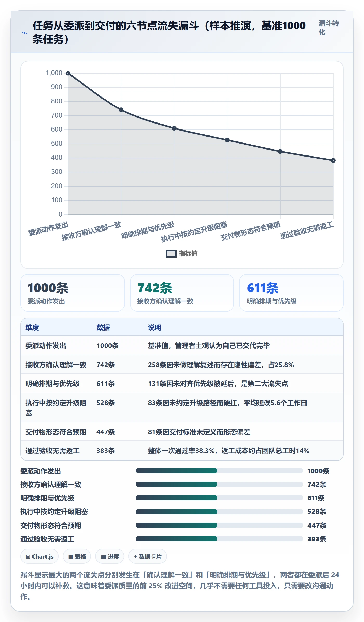Select the 表格 chip
The image size is (364, 622).
coord(77,556)
